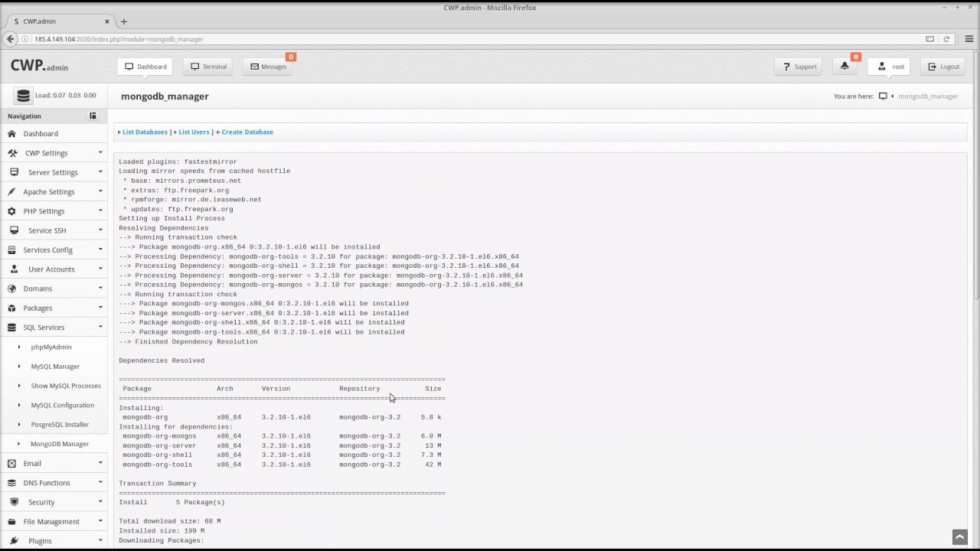The height and width of the screenshot is (551, 980).
Task: Expand the Apache Settings menu arrow
Action: tap(100, 191)
